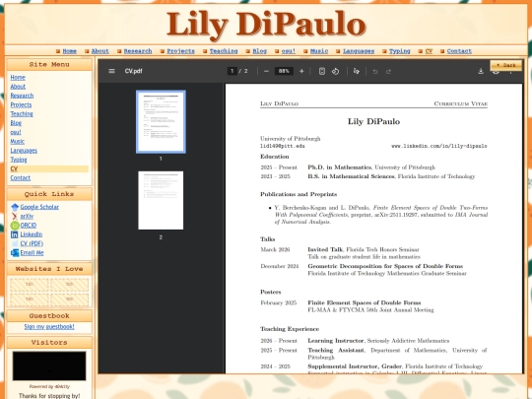Go to Research in Site Menu
The height and width of the screenshot is (399, 532).
point(22,96)
